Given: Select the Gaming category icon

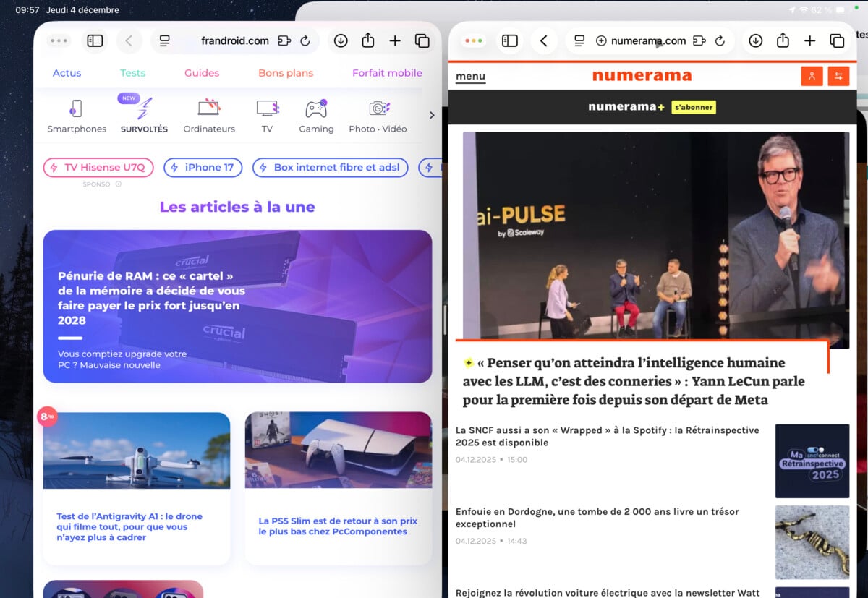Looking at the screenshot, I should [316, 116].
